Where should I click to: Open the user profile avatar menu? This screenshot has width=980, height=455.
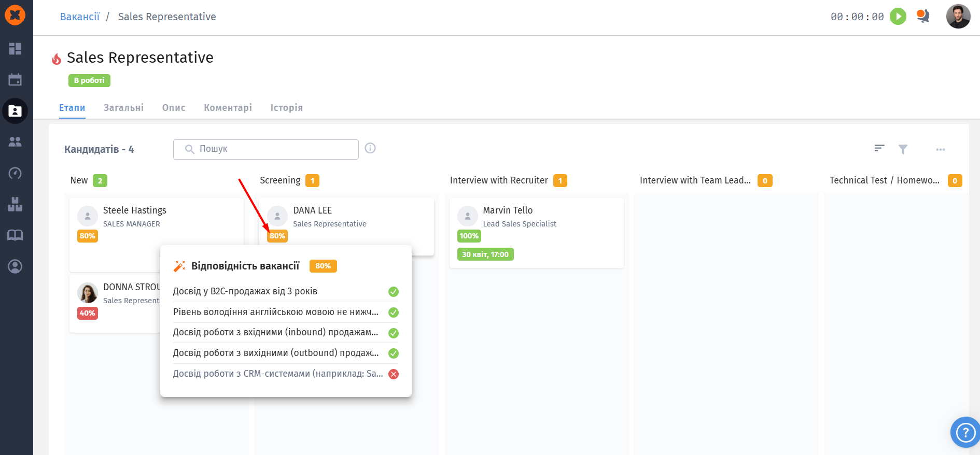click(958, 17)
